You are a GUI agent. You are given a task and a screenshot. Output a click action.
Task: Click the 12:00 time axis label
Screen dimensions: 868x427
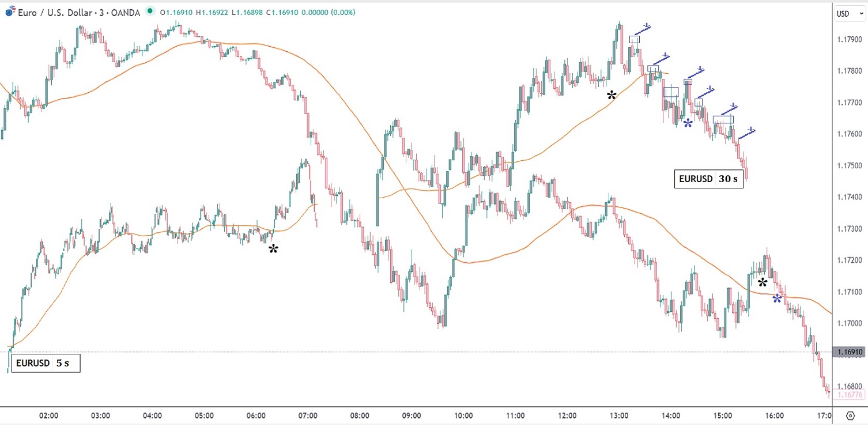567,415
